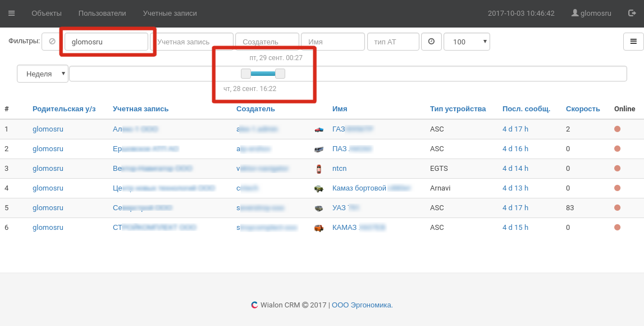Viewport: 644px width, 326px height.
Task: Sort by Скорость column header
Action: [583, 109]
